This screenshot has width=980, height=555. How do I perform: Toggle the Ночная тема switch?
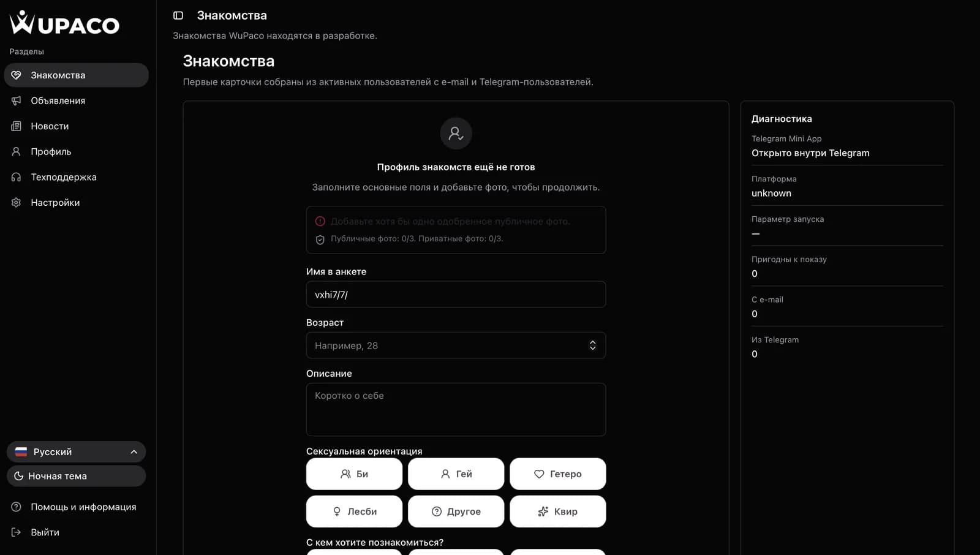click(77, 476)
